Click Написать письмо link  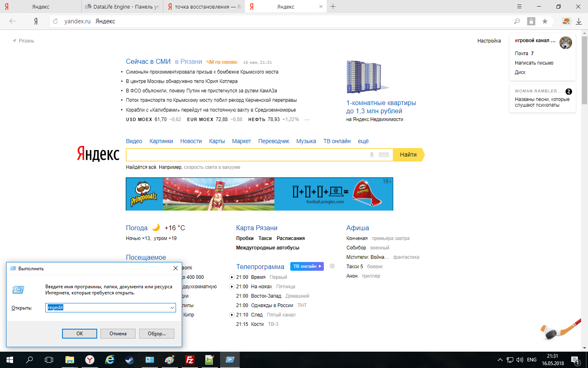click(x=534, y=63)
